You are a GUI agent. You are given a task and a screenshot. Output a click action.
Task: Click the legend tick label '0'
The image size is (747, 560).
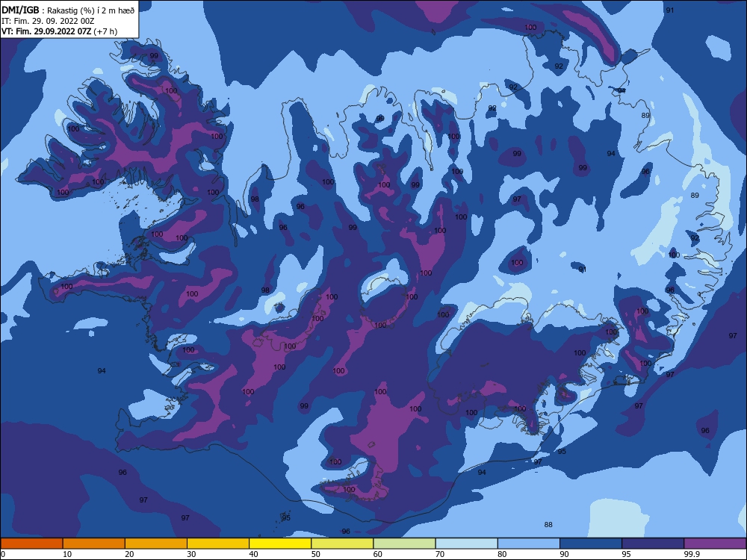click(x=3, y=554)
